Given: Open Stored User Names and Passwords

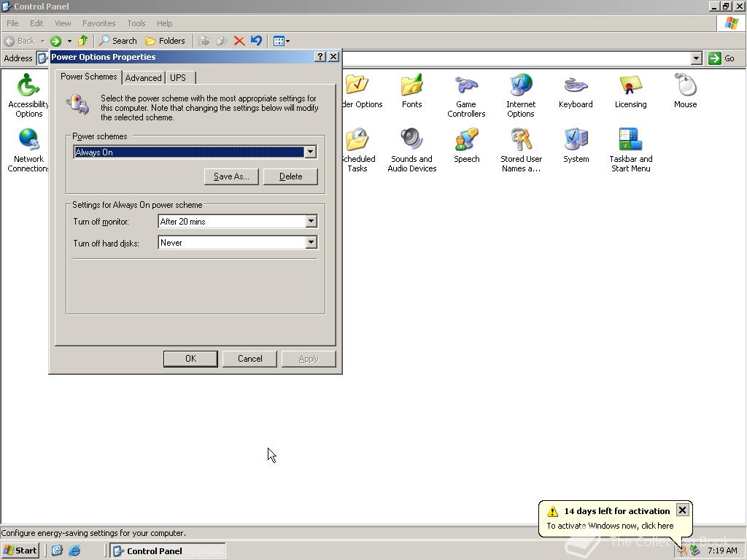Looking at the screenshot, I should point(521,149).
